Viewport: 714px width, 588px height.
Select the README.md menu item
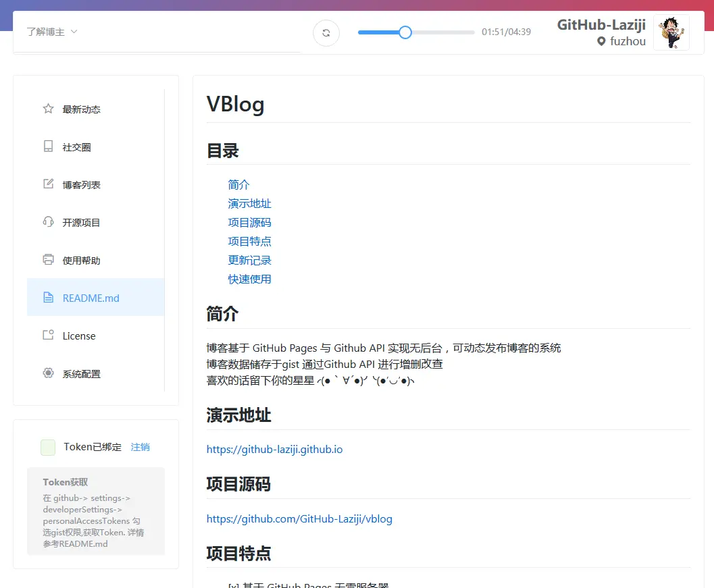point(96,298)
